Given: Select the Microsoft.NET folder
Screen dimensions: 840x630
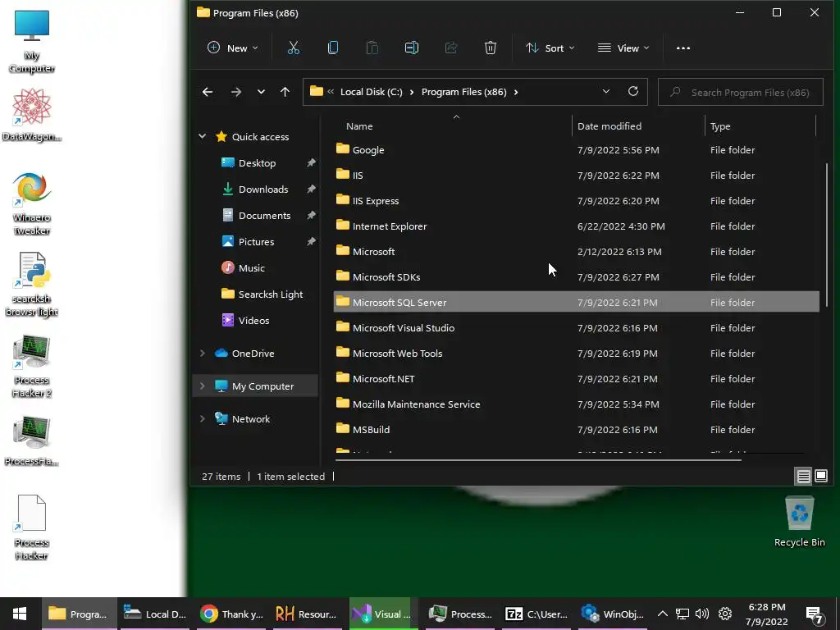Looking at the screenshot, I should tap(577, 379).
